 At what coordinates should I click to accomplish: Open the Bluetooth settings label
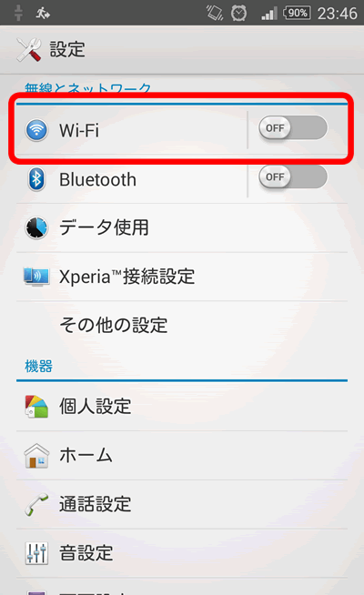(x=97, y=179)
